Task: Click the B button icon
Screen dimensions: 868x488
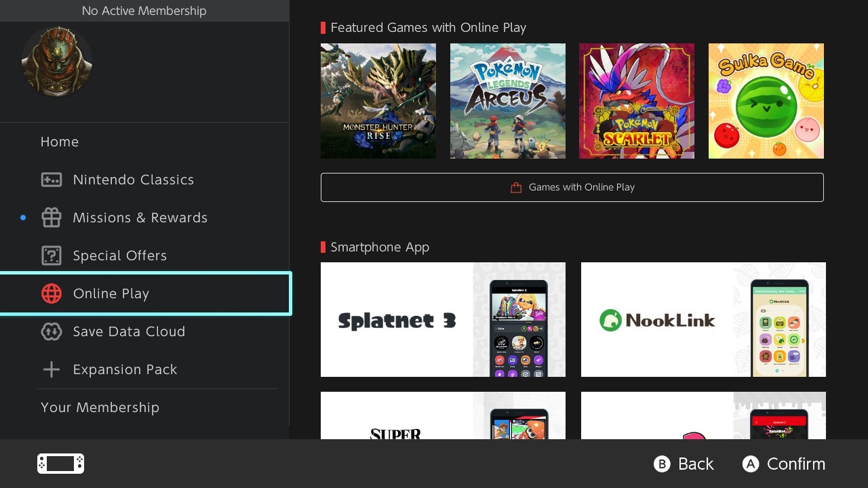Action: pyautogui.click(x=662, y=464)
